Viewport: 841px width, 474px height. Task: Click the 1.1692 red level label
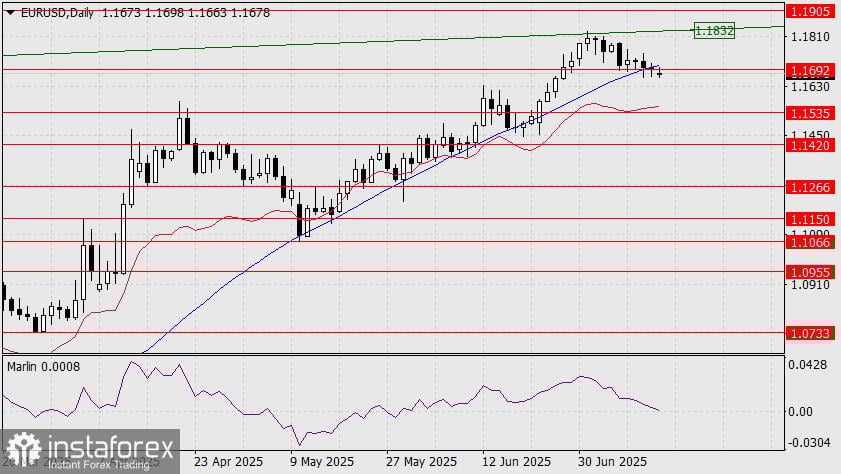coord(810,71)
